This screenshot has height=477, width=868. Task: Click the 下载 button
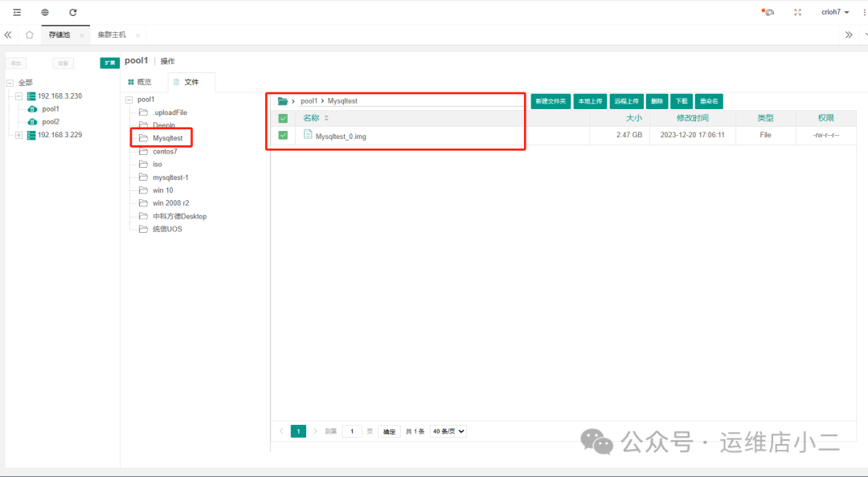[682, 101]
